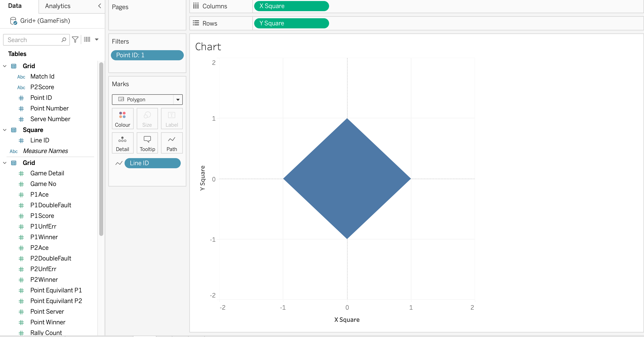Open the Polygon mark type dropdown

[178, 100]
